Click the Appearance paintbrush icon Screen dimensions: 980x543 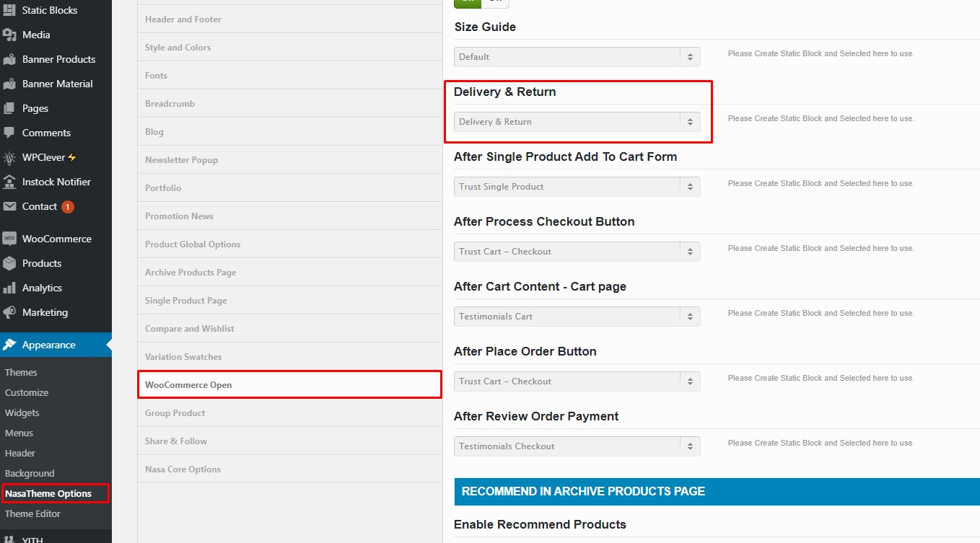coord(9,345)
